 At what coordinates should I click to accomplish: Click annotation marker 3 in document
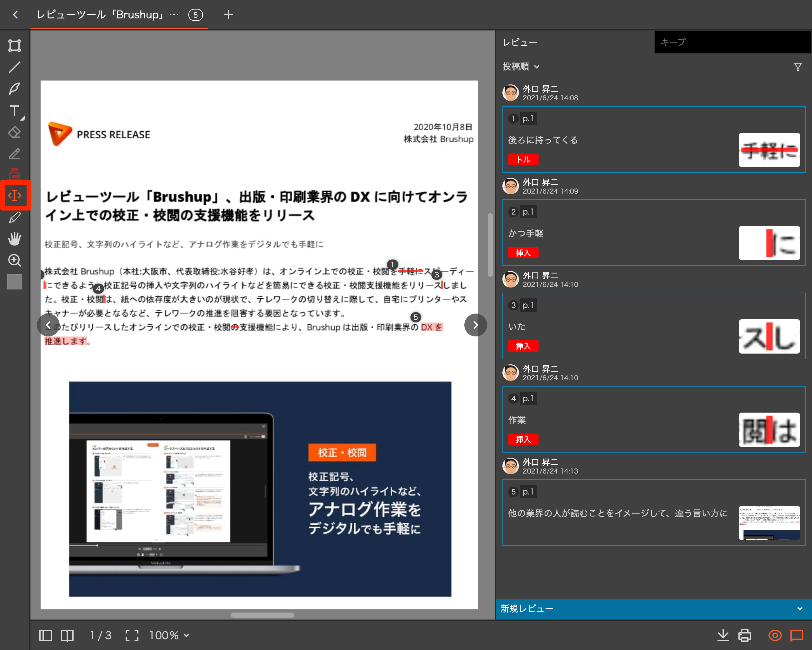(x=436, y=275)
